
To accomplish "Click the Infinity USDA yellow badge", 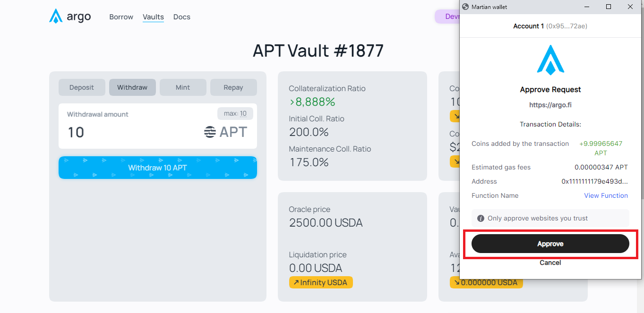I will 321,283.
